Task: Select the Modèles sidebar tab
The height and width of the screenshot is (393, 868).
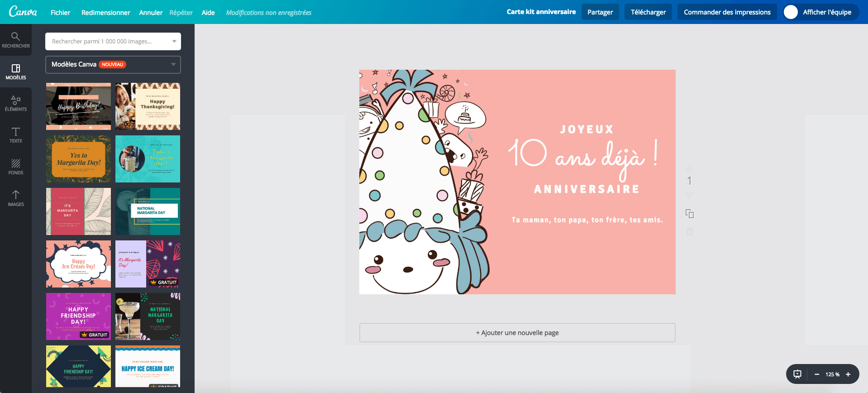Action: click(x=16, y=72)
